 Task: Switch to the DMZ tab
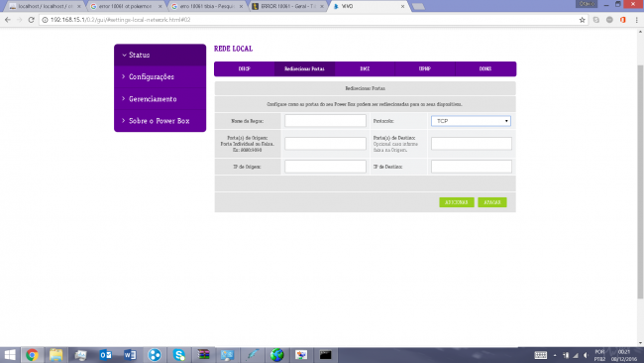coord(365,69)
